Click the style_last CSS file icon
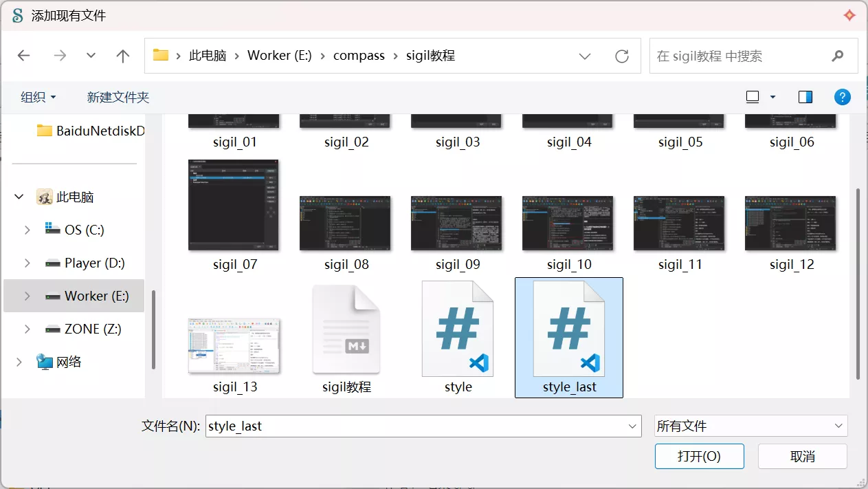 pos(569,329)
